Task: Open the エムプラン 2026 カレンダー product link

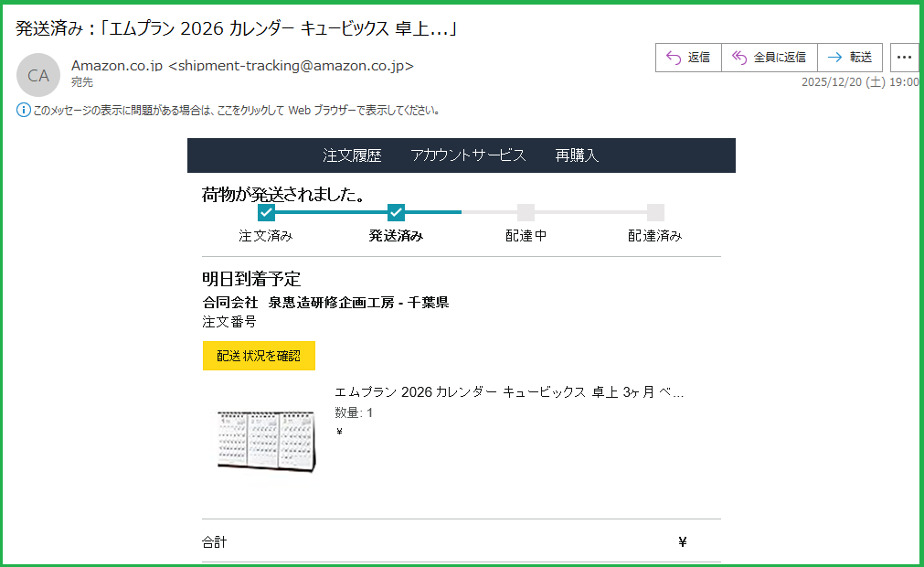Action: (x=509, y=393)
